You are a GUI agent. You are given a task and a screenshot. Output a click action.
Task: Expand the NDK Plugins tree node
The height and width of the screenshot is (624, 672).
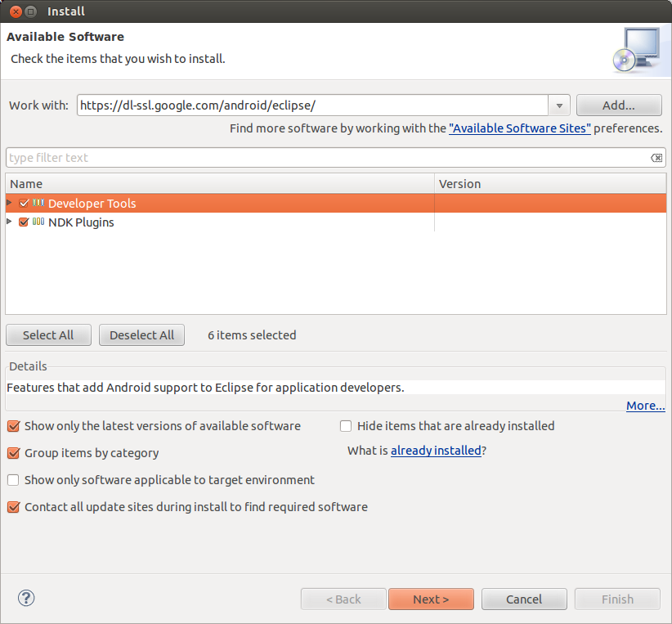[x=10, y=222]
